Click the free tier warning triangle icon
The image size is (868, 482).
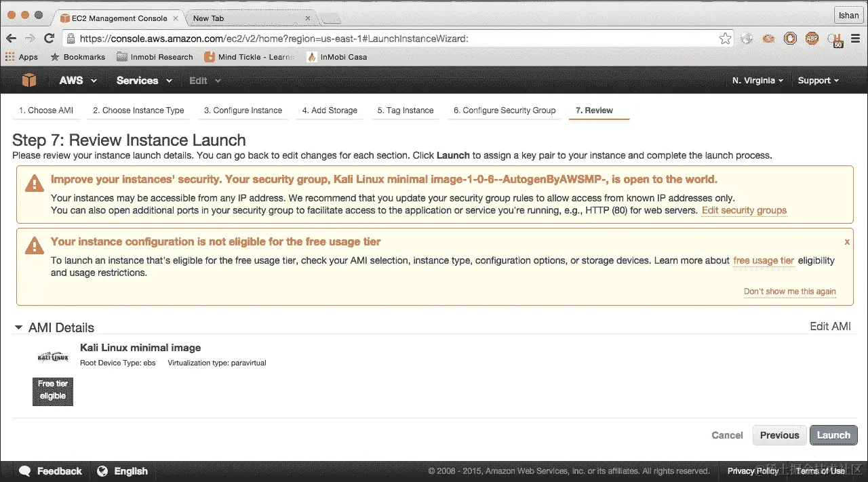pos(34,245)
